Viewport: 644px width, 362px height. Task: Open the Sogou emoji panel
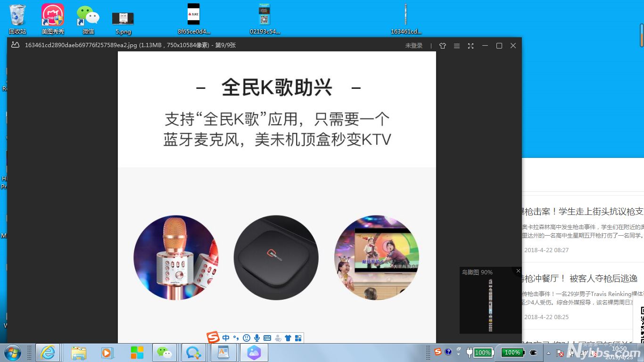pos(247,338)
